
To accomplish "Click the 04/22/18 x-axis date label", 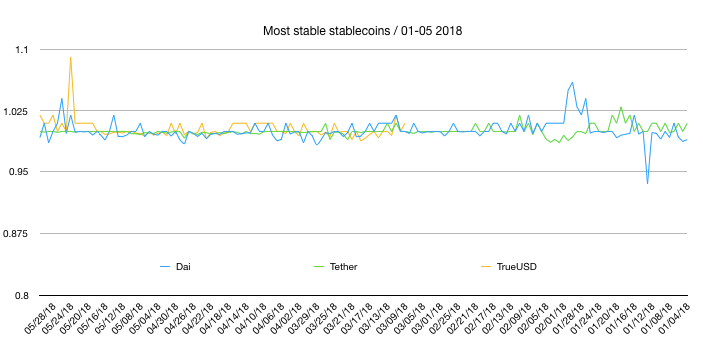I will 198,318.
